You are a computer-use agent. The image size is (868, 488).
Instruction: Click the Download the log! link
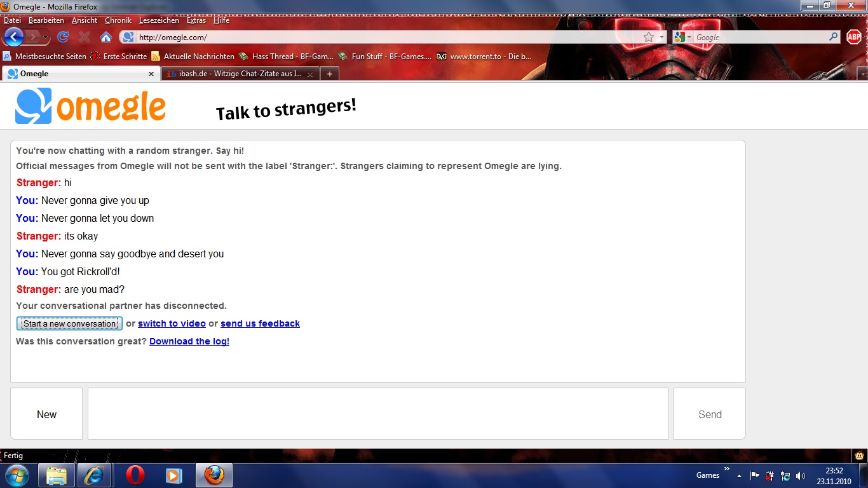pos(189,341)
